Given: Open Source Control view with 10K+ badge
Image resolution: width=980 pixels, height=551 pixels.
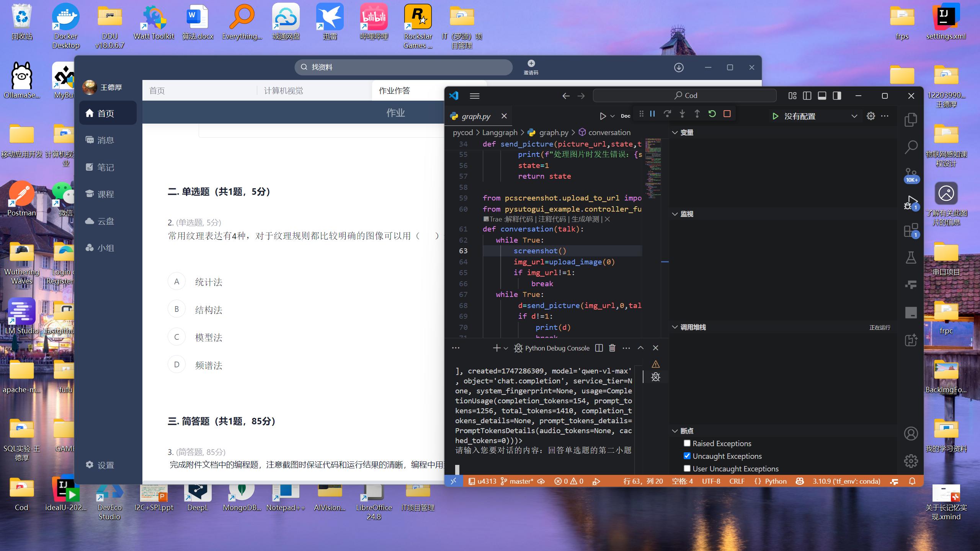Looking at the screenshot, I should pos(911,175).
